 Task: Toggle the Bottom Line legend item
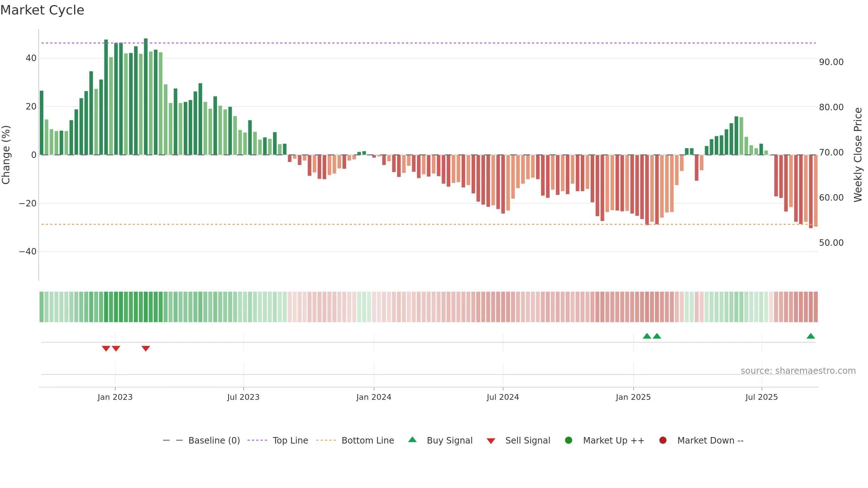click(x=355, y=440)
